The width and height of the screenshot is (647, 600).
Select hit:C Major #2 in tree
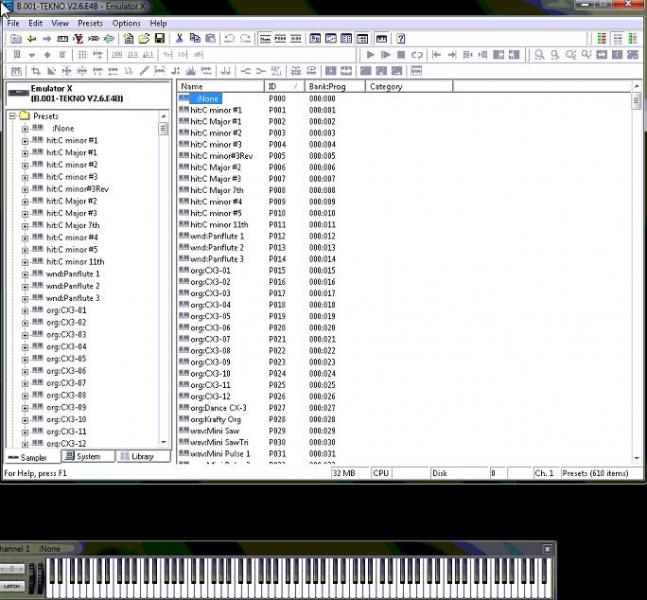click(x=71, y=201)
